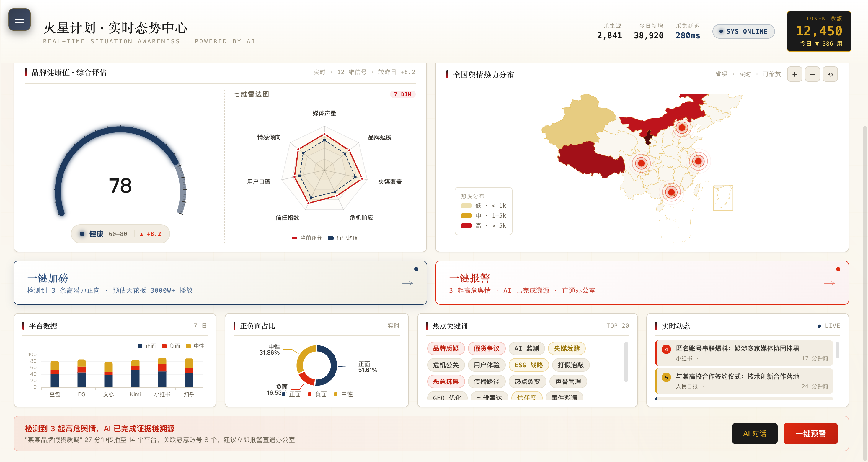
Task: Expand the TOKEN 余额 usage panel
Action: [x=819, y=31]
